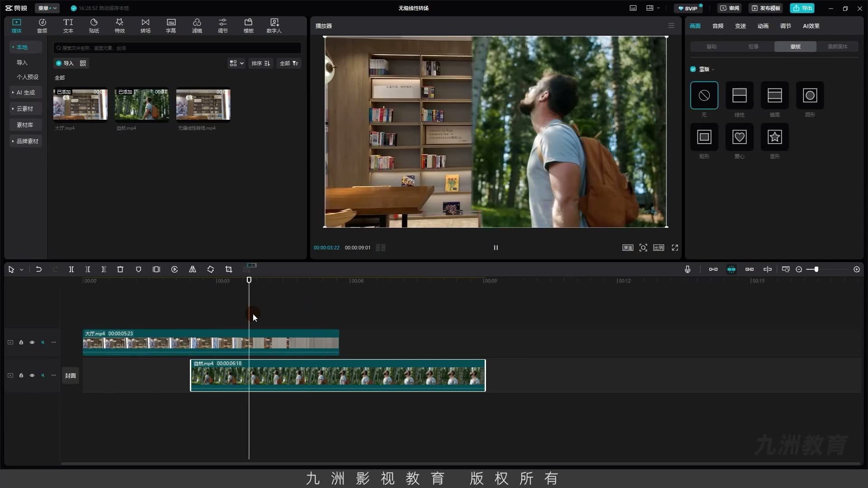Switch to the 抠像 sub-tab
The image size is (868, 488).
pyautogui.click(x=753, y=47)
